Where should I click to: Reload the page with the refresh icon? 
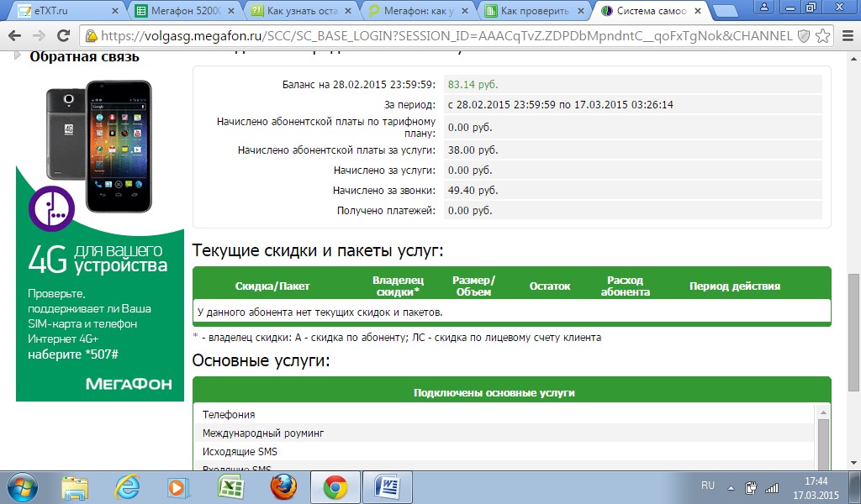point(64,36)
